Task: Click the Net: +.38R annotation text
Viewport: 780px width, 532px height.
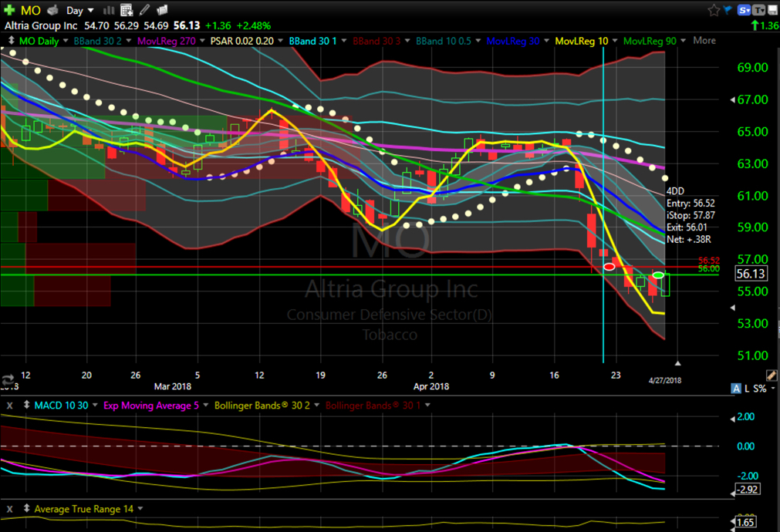Action: click(689, 239)
